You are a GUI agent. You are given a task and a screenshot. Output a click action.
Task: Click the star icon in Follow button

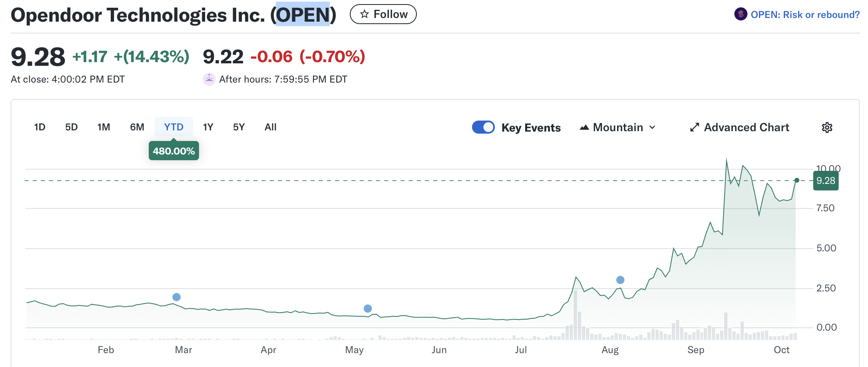pyautogui.click(x=364, y=14)
